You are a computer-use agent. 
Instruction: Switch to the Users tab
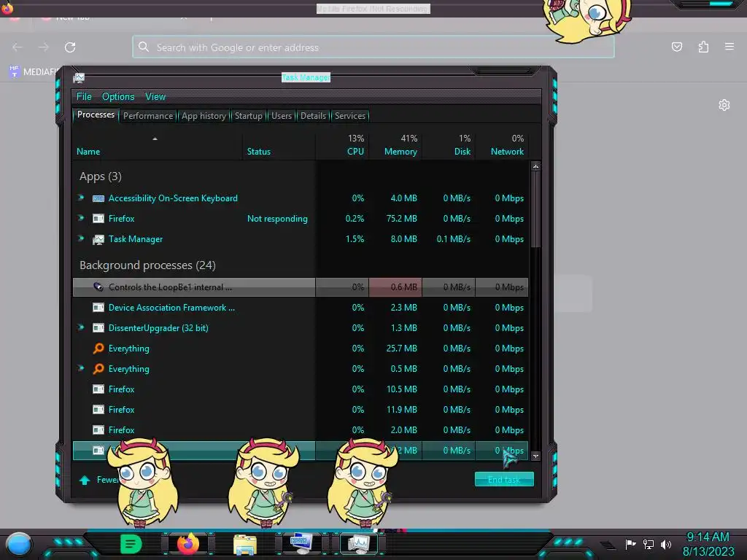[x=282, y=116]
